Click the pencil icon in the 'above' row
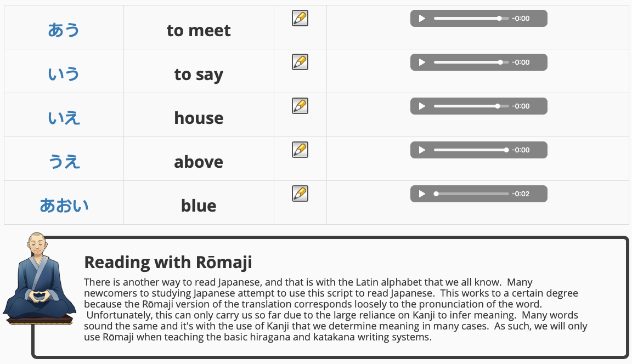This screenshot has width=632, height=364. pos(300,150)
